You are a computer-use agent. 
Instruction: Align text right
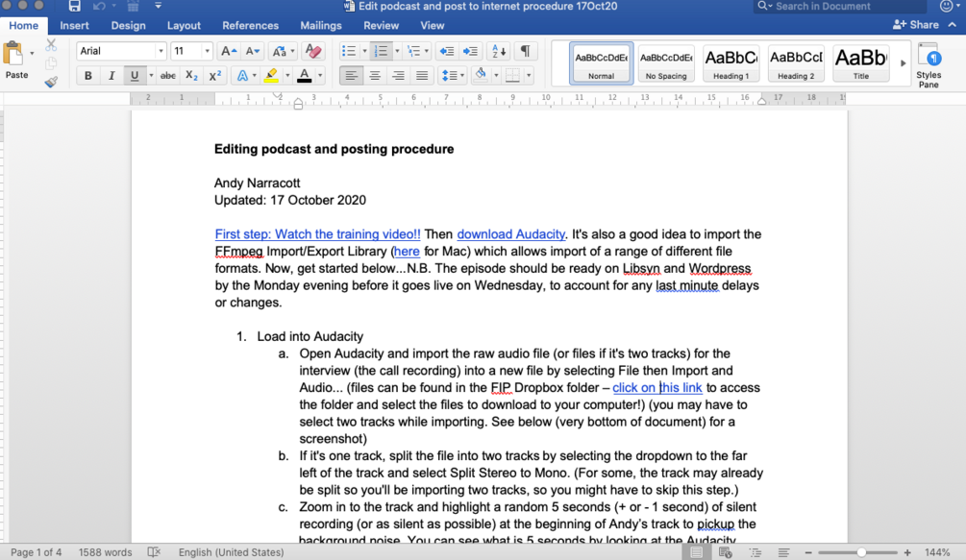399,76
